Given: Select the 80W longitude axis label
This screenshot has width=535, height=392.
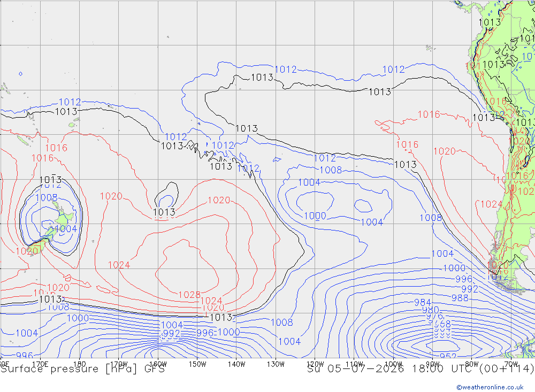Looking at the screenshot, I should [472, 364].
